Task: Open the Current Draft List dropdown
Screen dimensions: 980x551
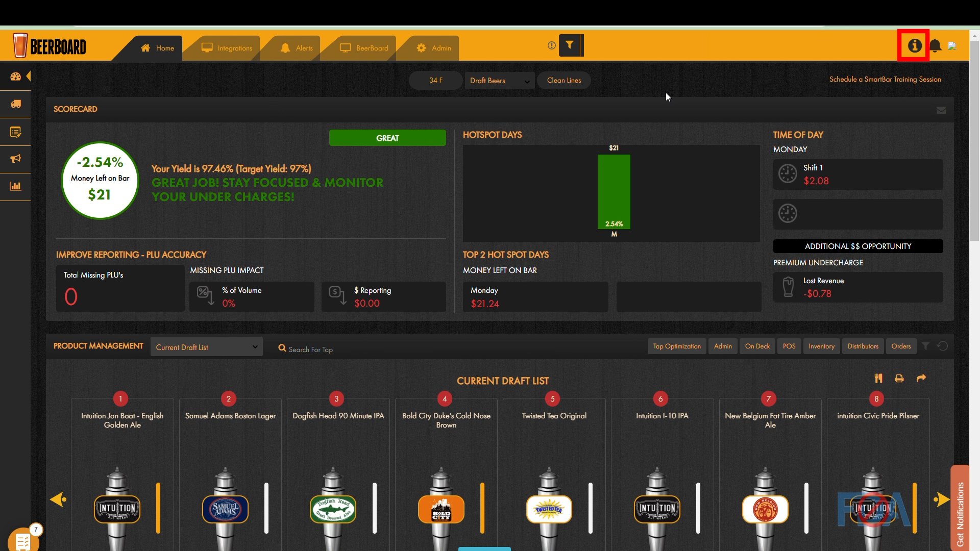Action: 206,346
